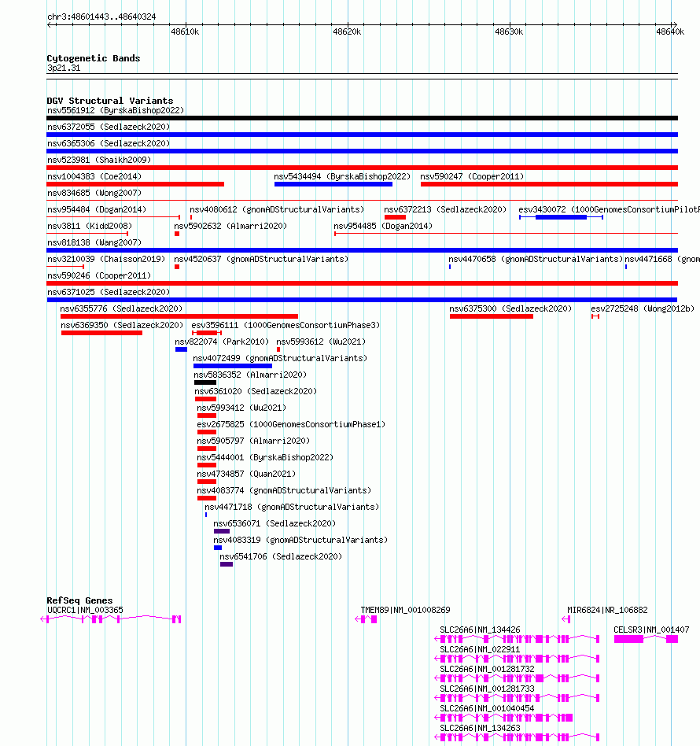The image size is (700, 746).
Task: Click esv2675825 1000GenomesConsortiumPhase1 label
Action: pos(291,424)
